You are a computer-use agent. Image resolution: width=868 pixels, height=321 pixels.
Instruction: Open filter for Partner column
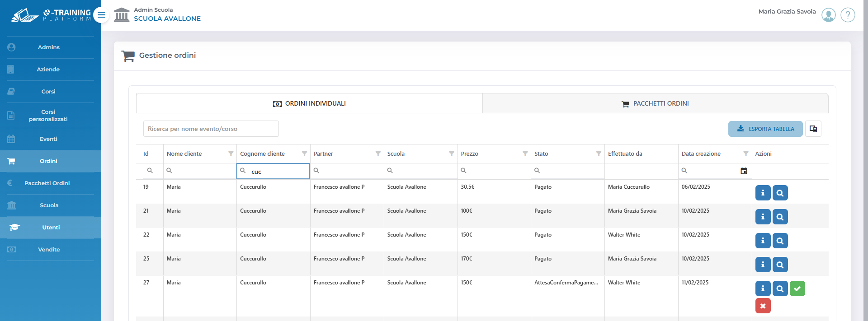pos(378,154)
